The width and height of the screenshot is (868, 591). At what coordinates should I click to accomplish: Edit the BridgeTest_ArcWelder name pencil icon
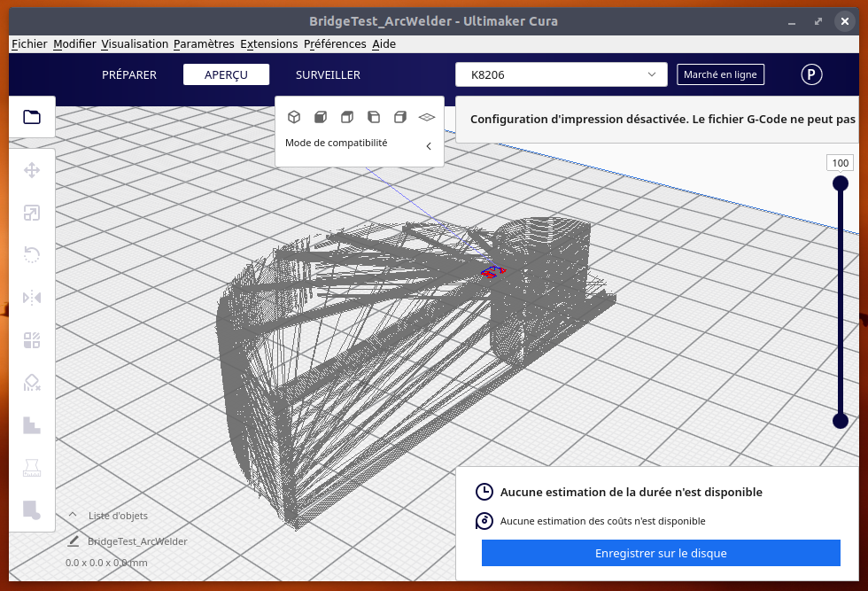pyautogui.click(x=73, y=541)
